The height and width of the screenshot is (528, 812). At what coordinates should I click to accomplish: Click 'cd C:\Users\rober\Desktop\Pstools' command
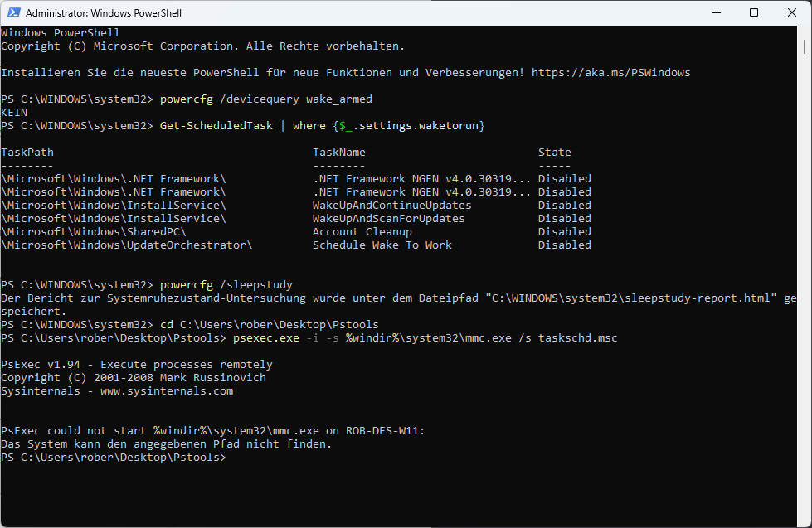(270, 325)
